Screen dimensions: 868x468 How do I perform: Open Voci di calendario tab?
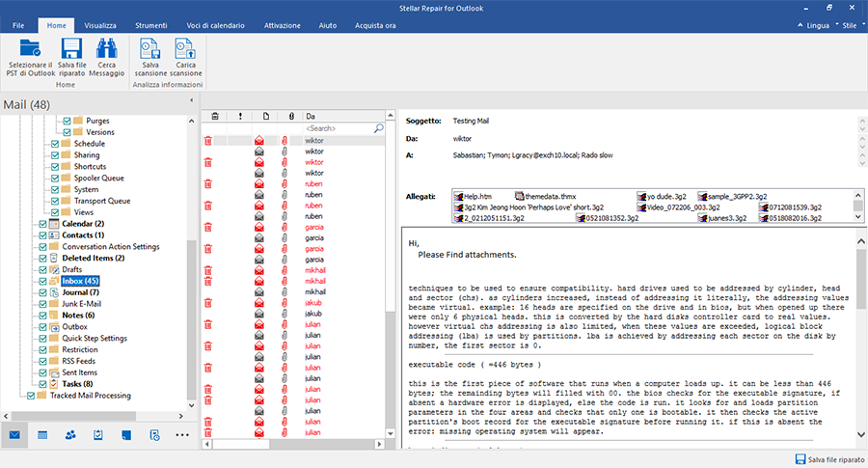click(x=215, y=25)
